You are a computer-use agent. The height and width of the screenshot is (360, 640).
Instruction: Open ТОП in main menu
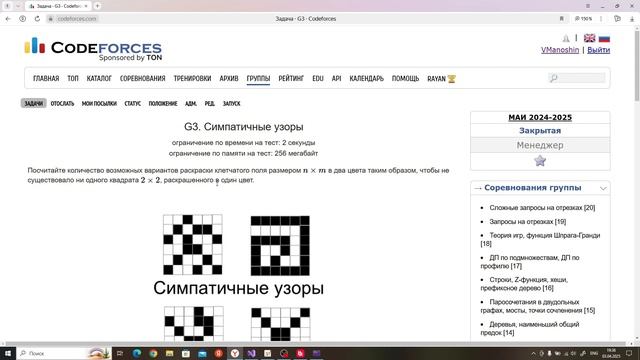(x=73, y=78)
